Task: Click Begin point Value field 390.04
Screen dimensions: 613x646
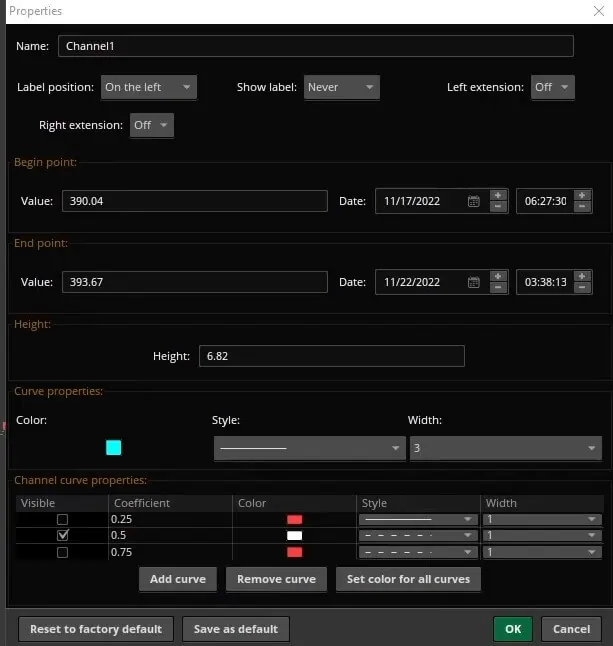Action: pos(195,201)
